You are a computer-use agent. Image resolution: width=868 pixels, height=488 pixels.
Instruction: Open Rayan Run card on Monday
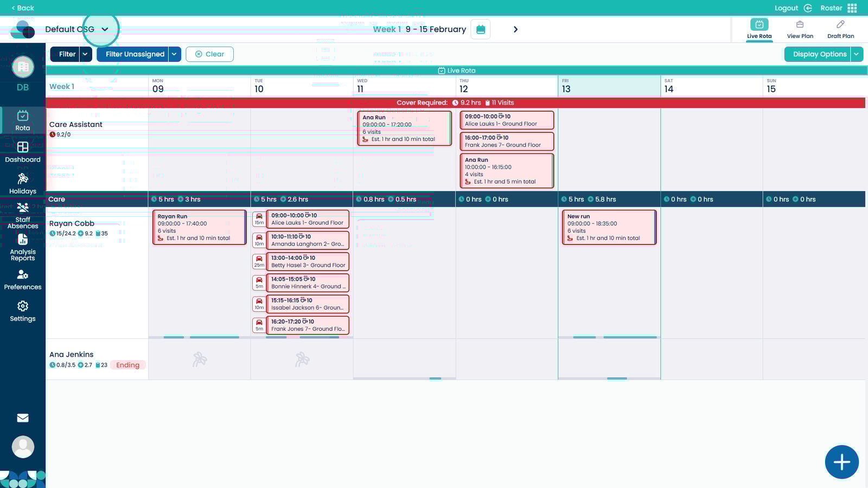click(x=200, y=227)
